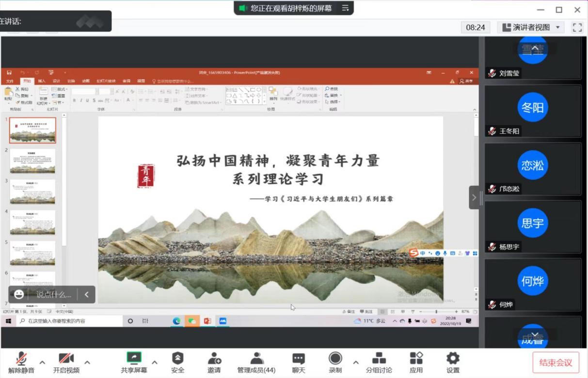This screenshot has width=588, height=378.
Task: Turn on the video camera
Action: pos(66,362)
